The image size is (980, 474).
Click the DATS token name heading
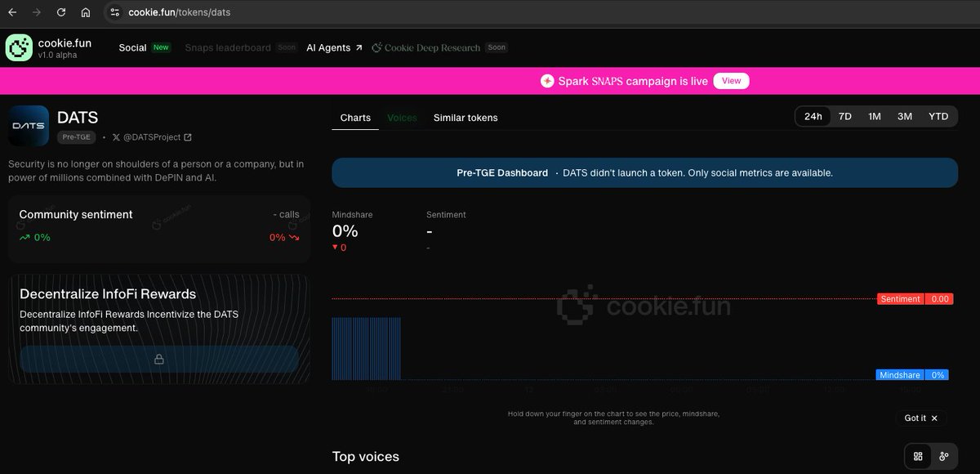(x=78, y=118)
